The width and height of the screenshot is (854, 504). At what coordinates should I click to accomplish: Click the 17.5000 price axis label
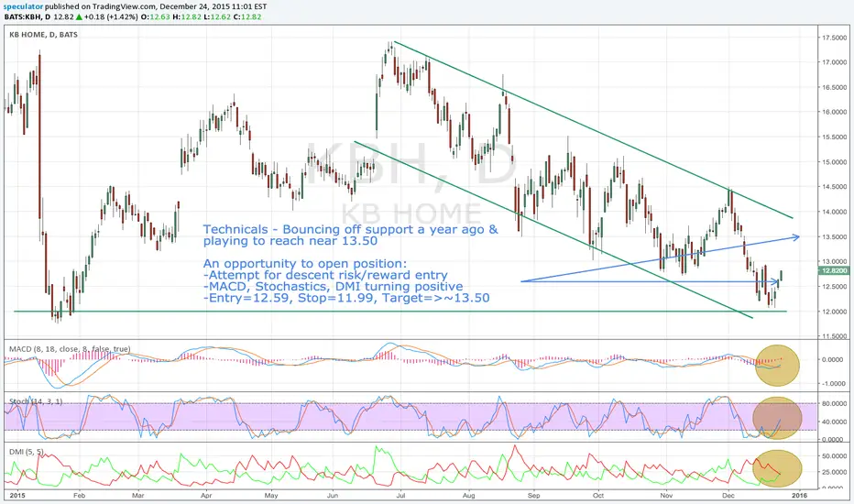[834, 38]
